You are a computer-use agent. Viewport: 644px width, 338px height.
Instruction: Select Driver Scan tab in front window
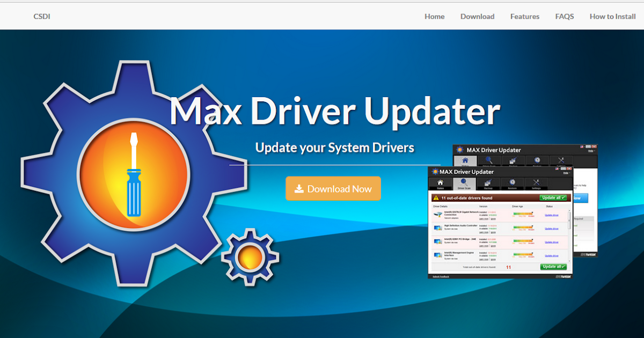pyautogui.click(x=464, y=184)
